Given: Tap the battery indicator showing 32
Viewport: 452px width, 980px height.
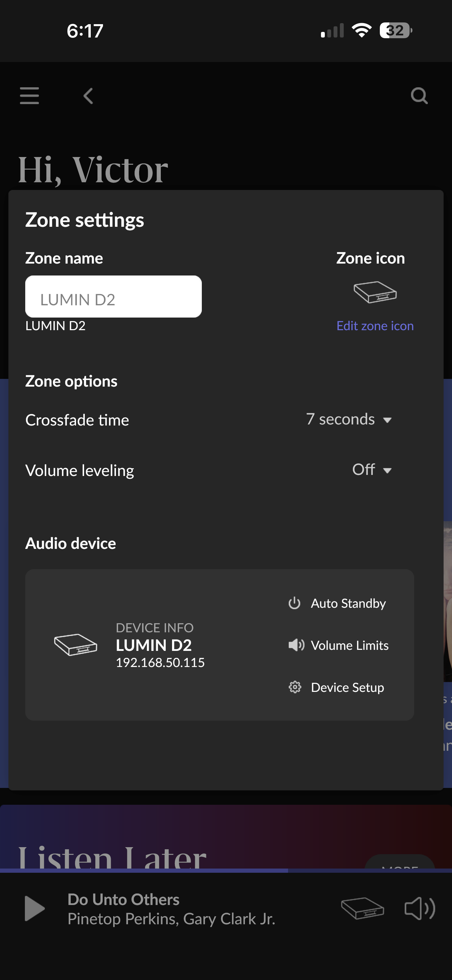Looking at the screenshot, I should click(396, 30).
